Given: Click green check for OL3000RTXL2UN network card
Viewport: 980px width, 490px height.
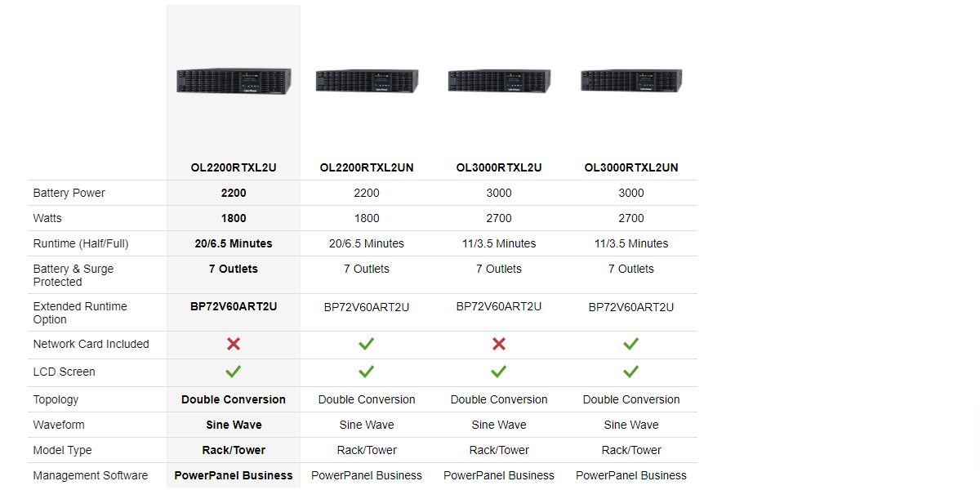Looking at the screenshot, I should 631,344.
